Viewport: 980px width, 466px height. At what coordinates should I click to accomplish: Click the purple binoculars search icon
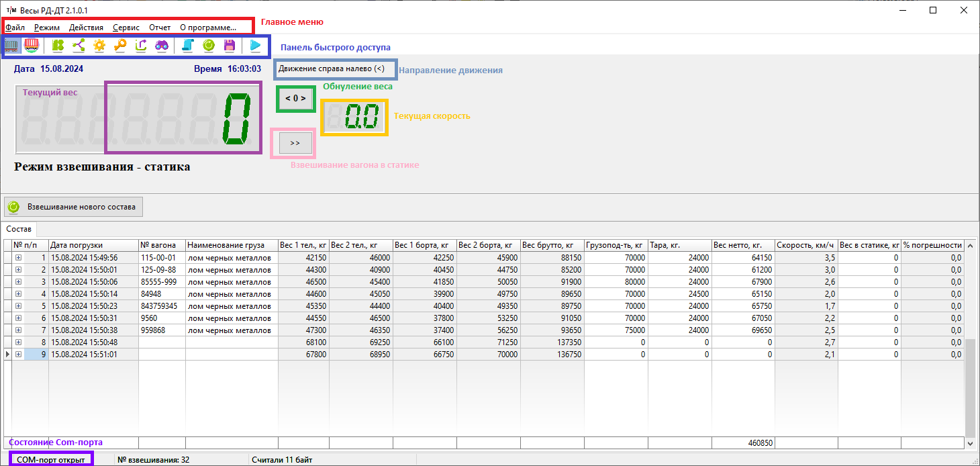[x=162, y=46]
